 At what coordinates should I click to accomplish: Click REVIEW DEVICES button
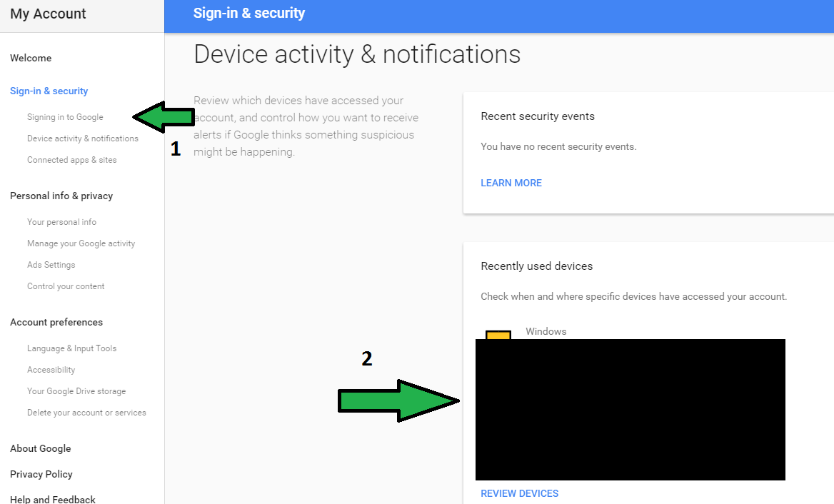point(520,493)
